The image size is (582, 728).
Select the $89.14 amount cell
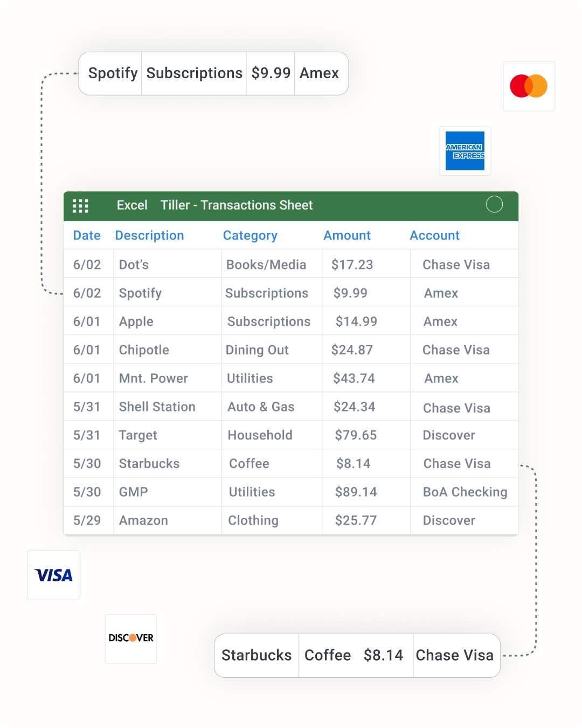pyautogui.click(x=366, y=492)
